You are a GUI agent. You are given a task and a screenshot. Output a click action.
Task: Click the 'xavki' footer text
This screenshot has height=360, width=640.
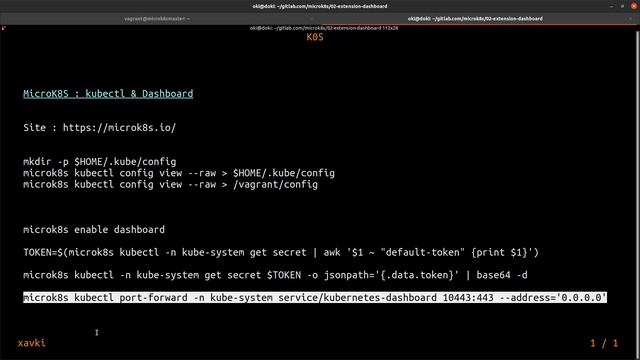(x=31, y=343)
